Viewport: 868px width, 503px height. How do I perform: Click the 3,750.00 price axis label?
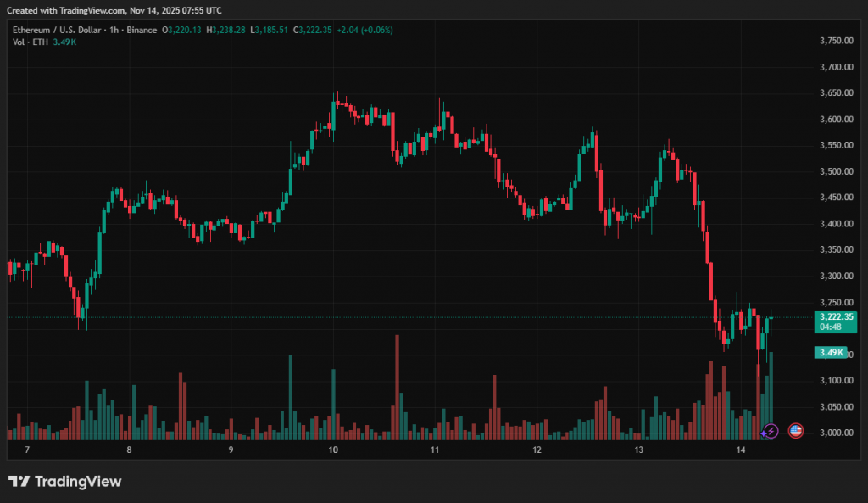(836, 41)
